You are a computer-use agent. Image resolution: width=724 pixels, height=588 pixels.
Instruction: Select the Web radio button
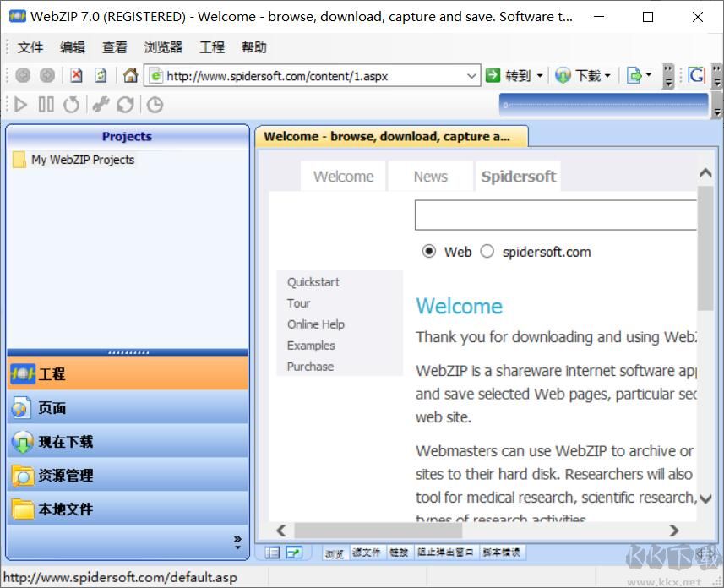tap(429, 251)
